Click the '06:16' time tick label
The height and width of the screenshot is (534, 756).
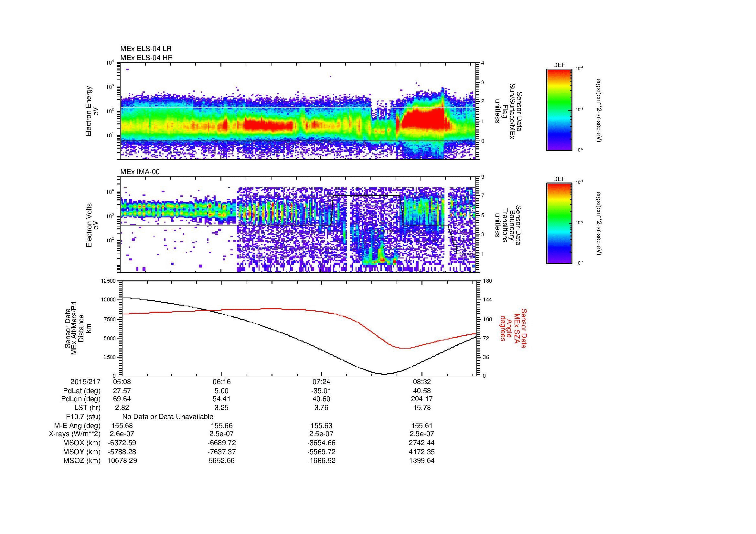click(x=222, y=382)
